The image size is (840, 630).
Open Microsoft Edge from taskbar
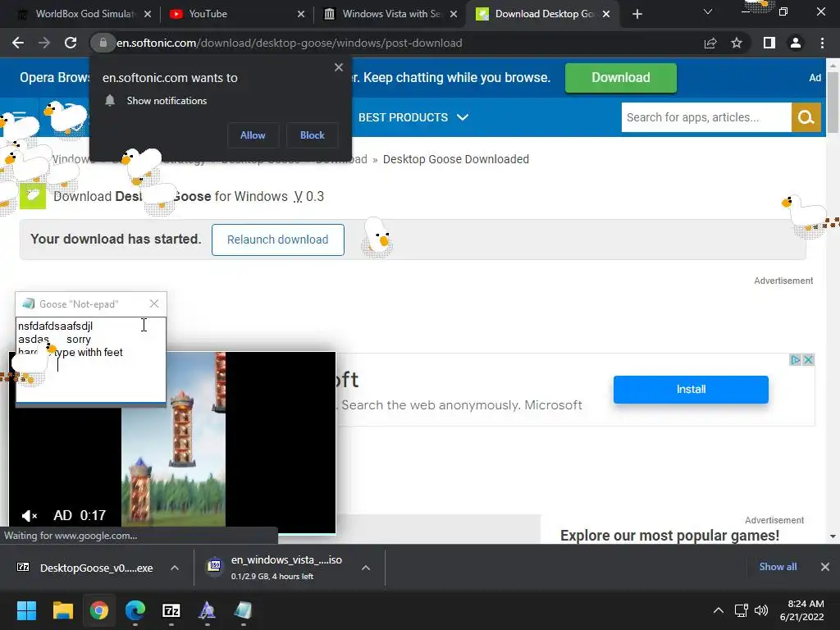(135, 610)
